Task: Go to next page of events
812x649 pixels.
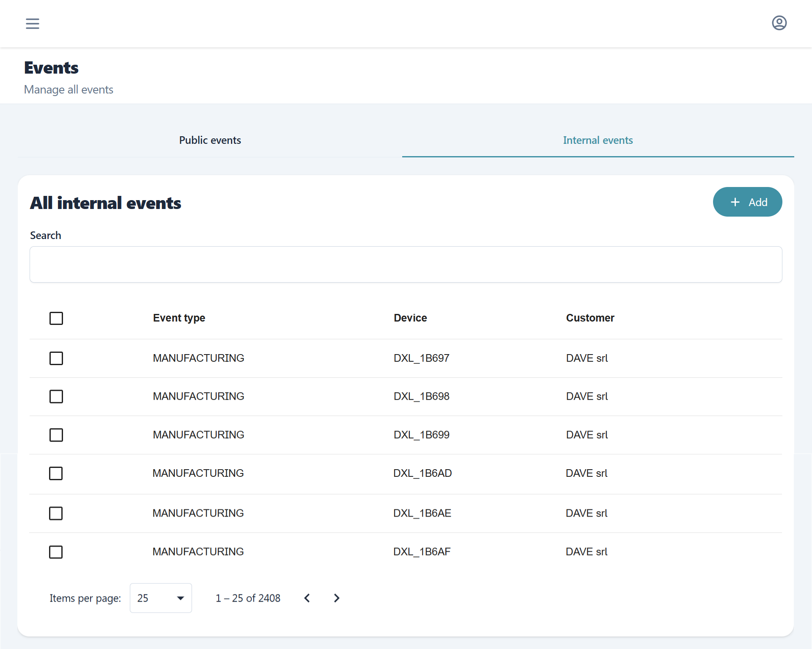Action: 337,598
